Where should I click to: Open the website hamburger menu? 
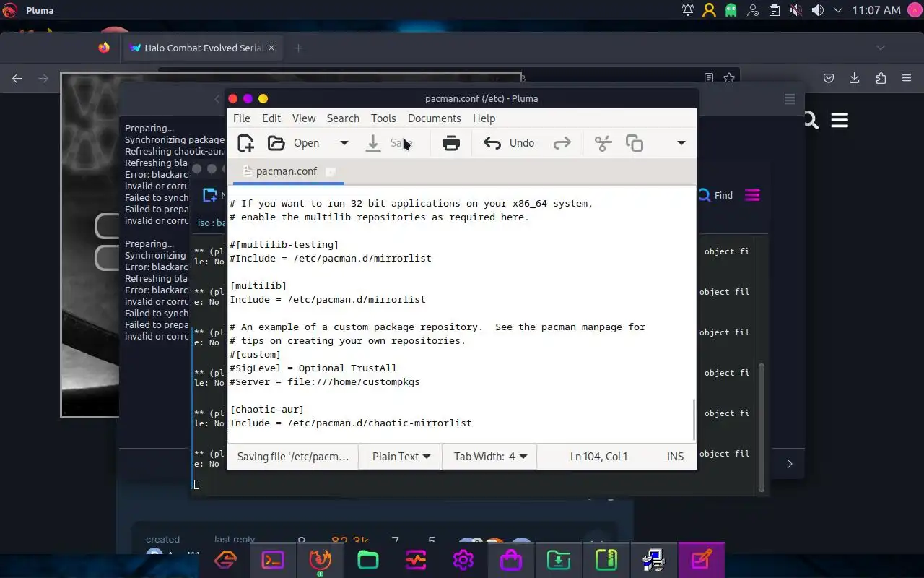840,120
